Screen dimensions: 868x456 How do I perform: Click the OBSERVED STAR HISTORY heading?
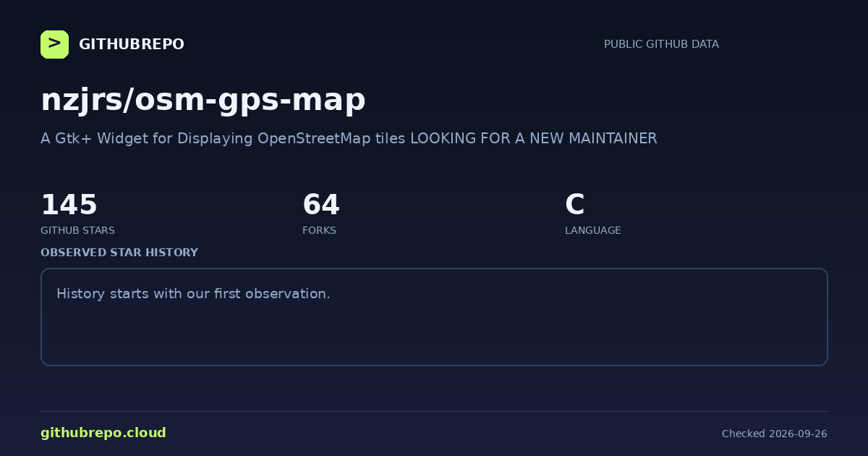click(x=119, y=253)
